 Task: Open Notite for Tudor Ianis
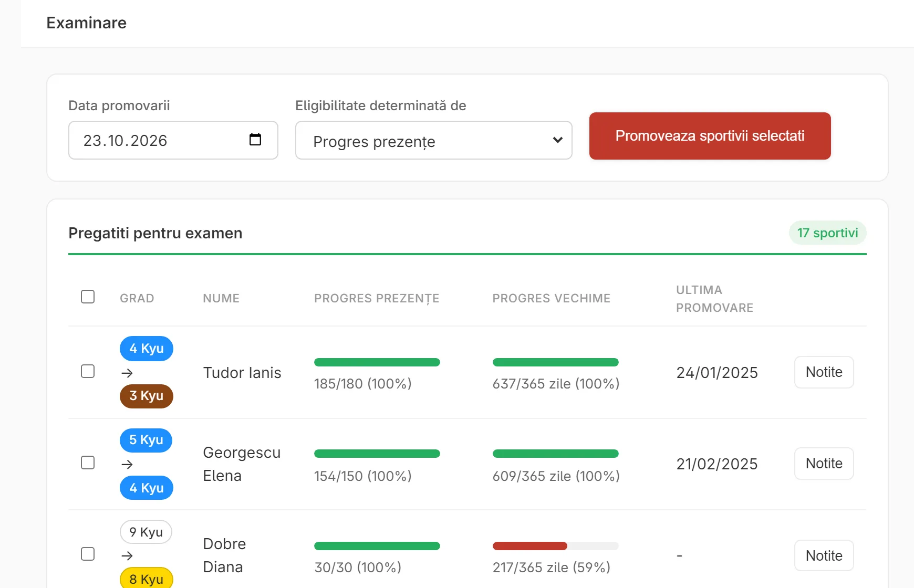tap(824, 372)
